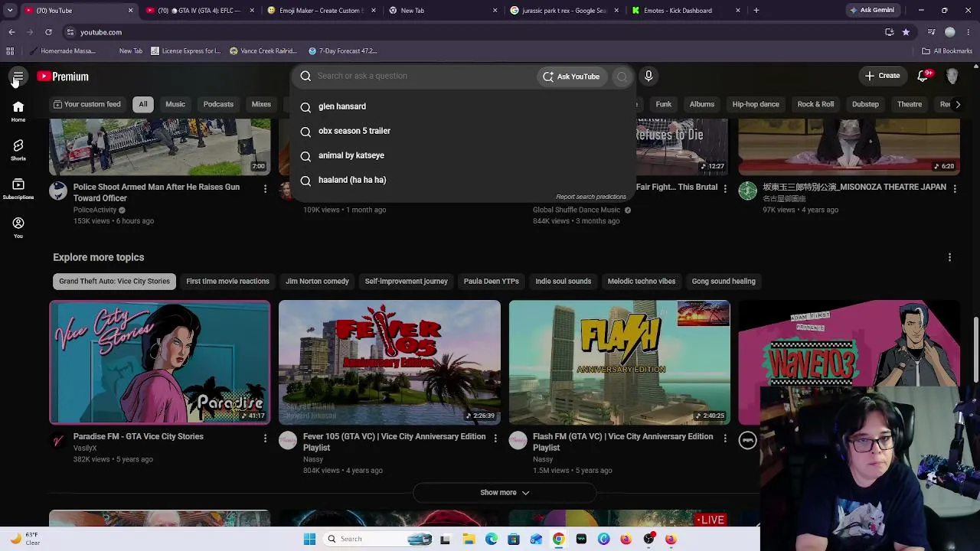Open Fever 105 Anniversary Edition thumbnail
The image size is (980, 551).
(390, 362)
